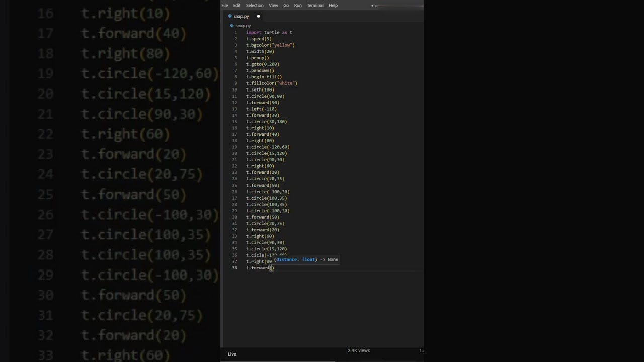
Task: Click the t.seth(180) line
Action: click(260, 89)
